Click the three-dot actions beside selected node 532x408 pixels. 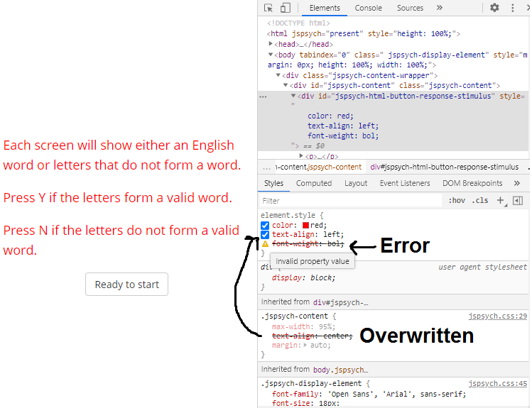263,96
